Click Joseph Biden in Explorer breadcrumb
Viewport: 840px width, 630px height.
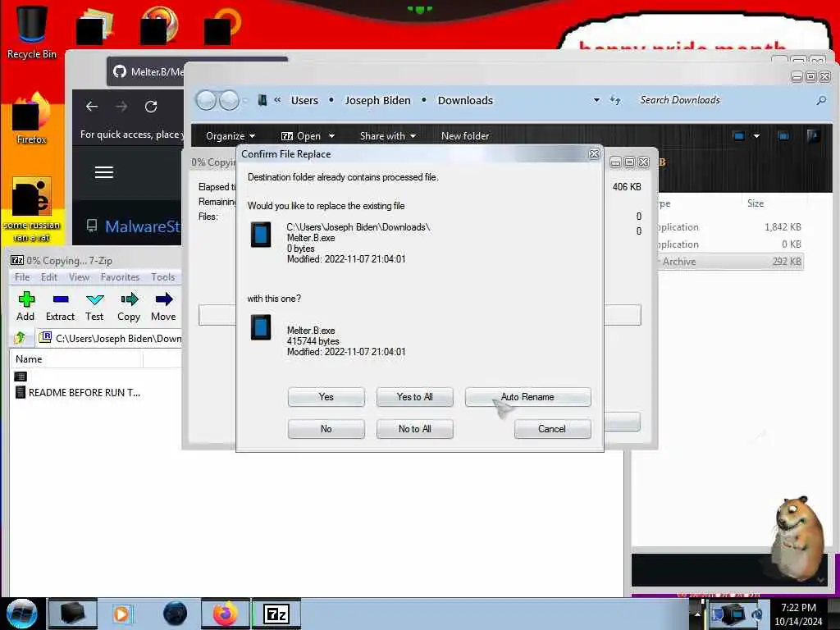(377, 100)
